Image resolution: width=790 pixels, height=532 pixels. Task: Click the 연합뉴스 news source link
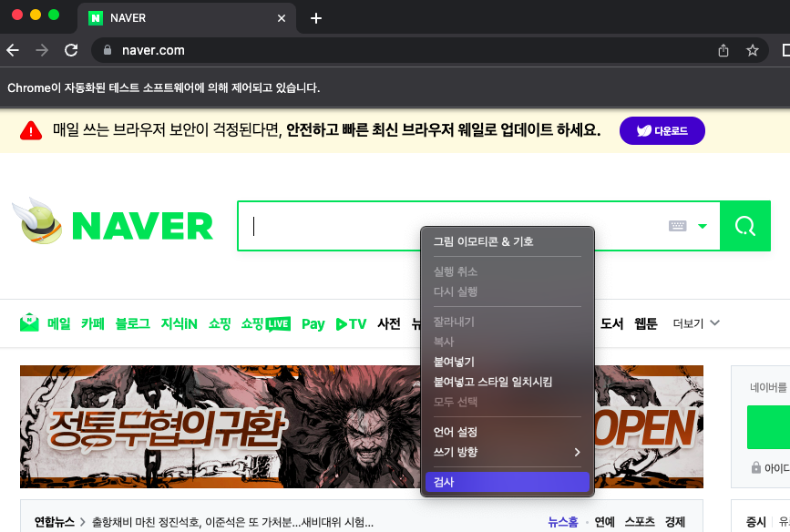pyautogui.click(x=55, y=522)
